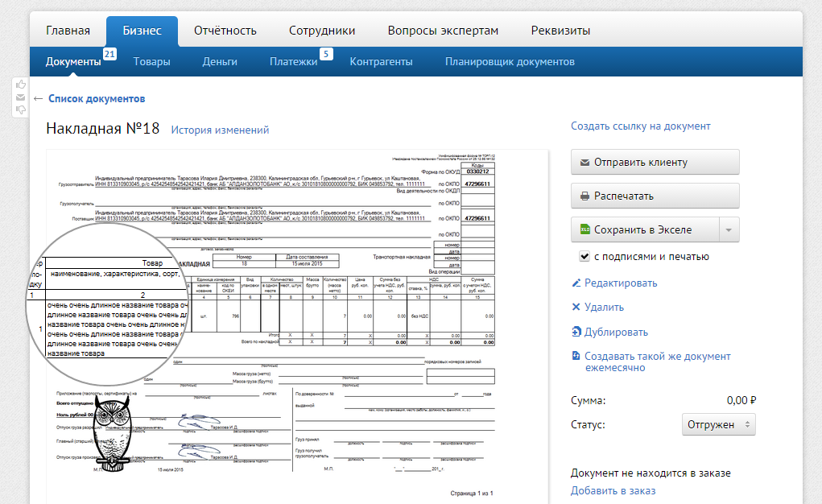This screenshot has width=822, height=504.
Task: Click the envelope icon on Отправить клиенту
Action: point(584,163)
